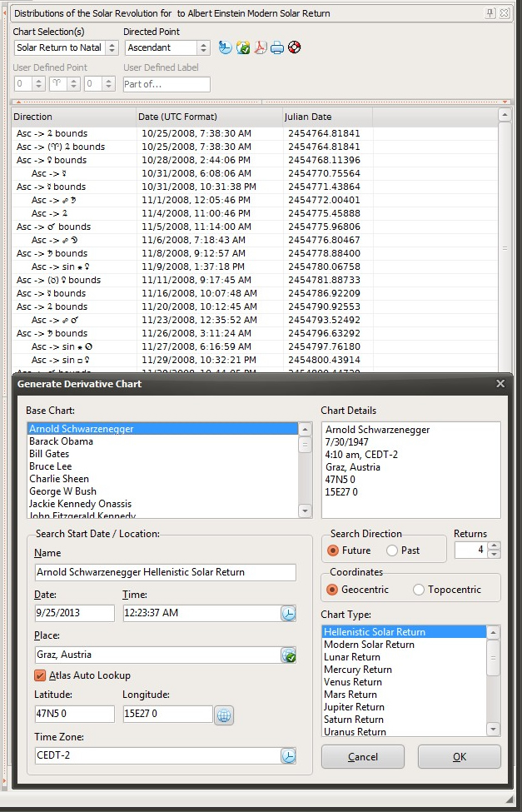The width and height of the screenshot is (522, 812).
Task: Open help lifebuoy icon
Action: point(294,47)
